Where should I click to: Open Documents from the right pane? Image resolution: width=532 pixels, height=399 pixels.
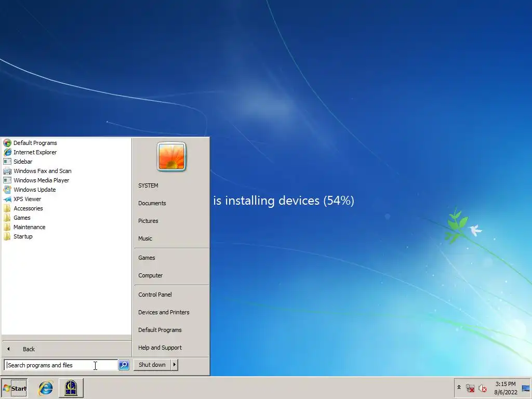coord(152,203)
